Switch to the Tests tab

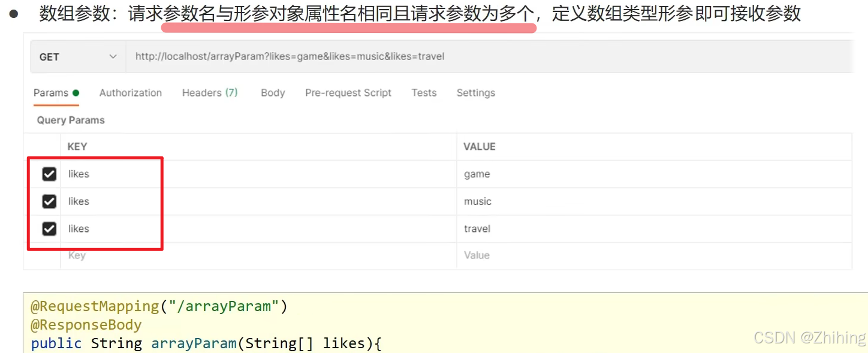424,93
